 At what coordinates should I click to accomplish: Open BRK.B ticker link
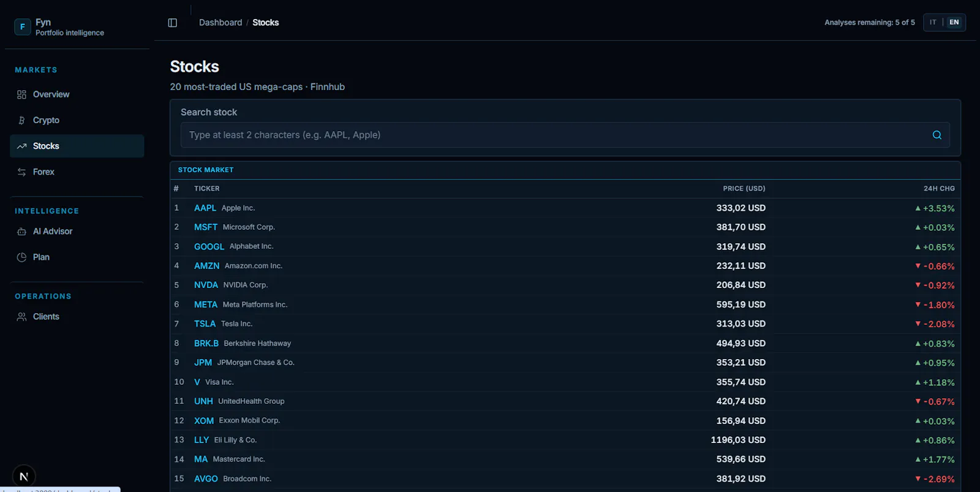point(206,344)
